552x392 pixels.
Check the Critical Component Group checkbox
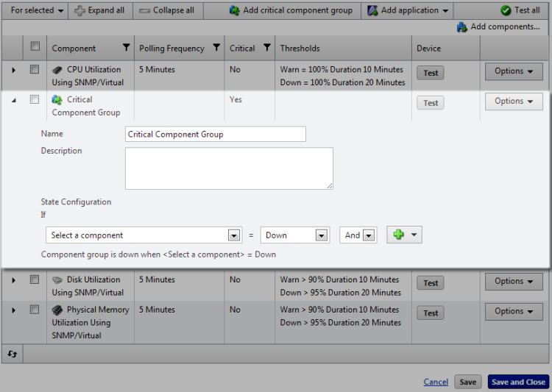point(35,99)
